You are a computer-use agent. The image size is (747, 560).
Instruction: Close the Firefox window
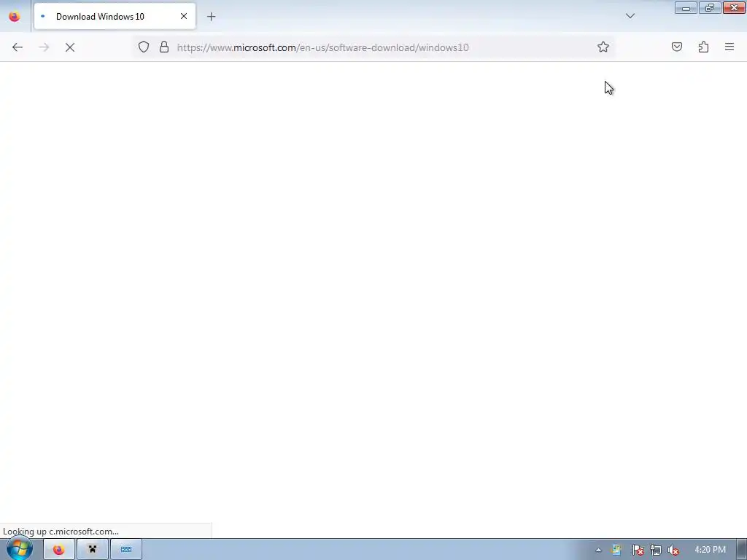coord(734,8)
